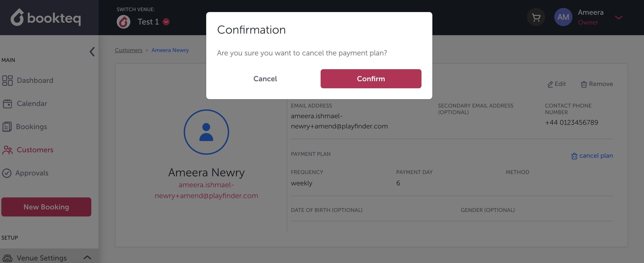Click the Bookings receipt icon
This screenshot has width=644, height=263.
[x=7, y=127]
